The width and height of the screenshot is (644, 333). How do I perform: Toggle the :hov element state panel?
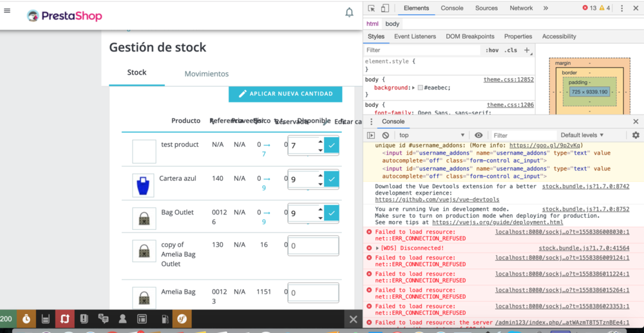[x=492, y=50]
